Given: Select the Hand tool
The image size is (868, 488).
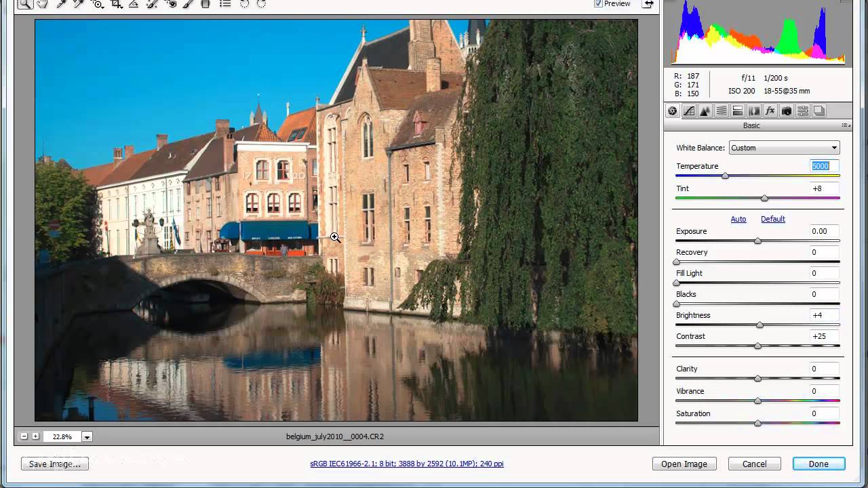Looking at the screenshot, I should [42, 3].
